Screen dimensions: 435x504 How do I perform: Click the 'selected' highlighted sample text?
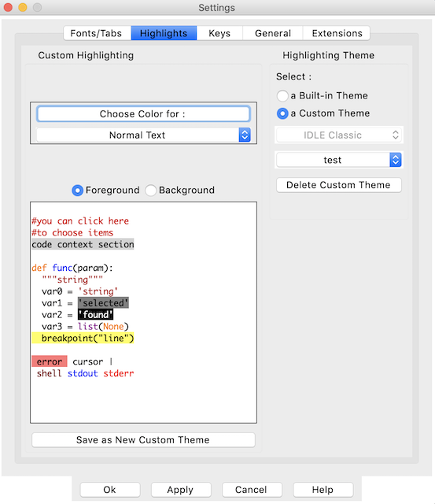103,302
